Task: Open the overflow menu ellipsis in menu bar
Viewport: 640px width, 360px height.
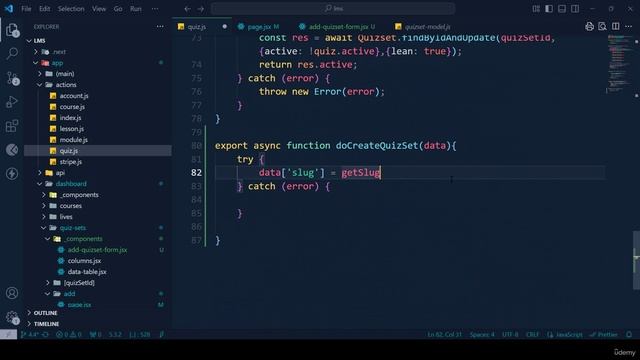Action: pyautogui.click(x=155, y=9)
